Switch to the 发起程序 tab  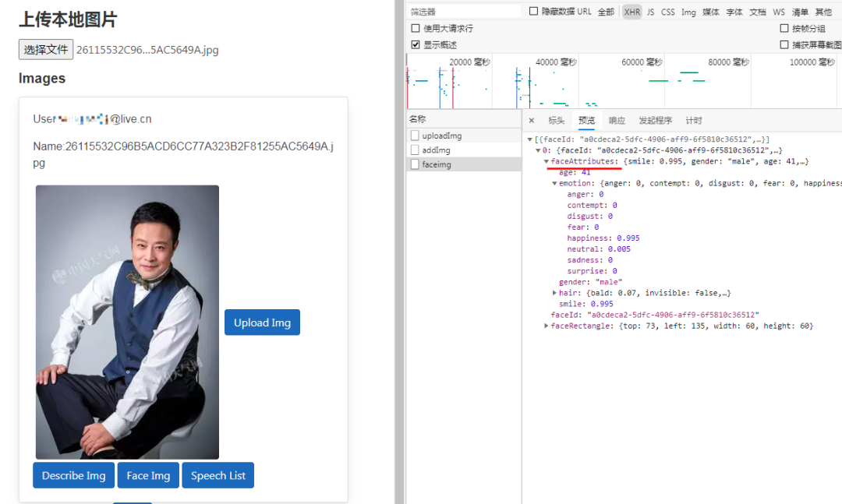point(655,120)
